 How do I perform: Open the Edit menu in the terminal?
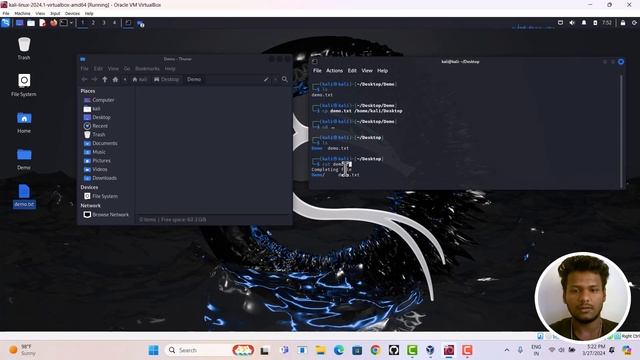[352, 71]
